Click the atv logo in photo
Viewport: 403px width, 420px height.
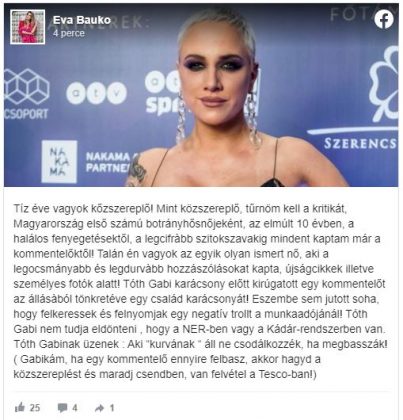[x=96, y=93]
